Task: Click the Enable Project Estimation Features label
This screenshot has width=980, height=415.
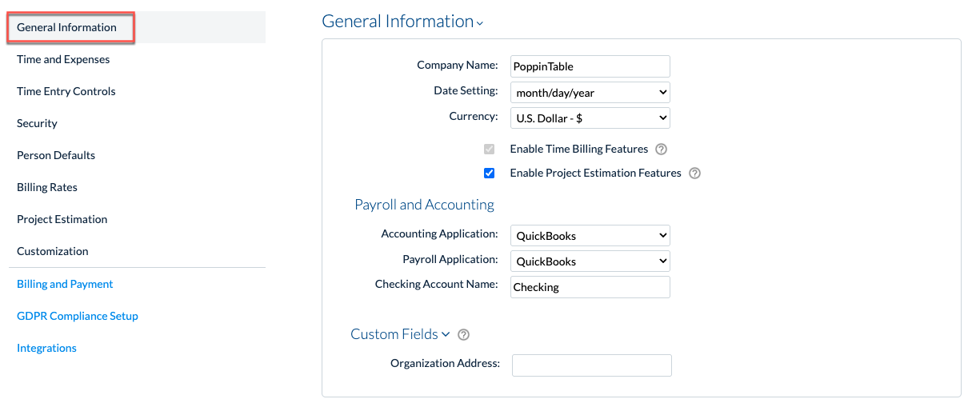Action: point(596,173)
